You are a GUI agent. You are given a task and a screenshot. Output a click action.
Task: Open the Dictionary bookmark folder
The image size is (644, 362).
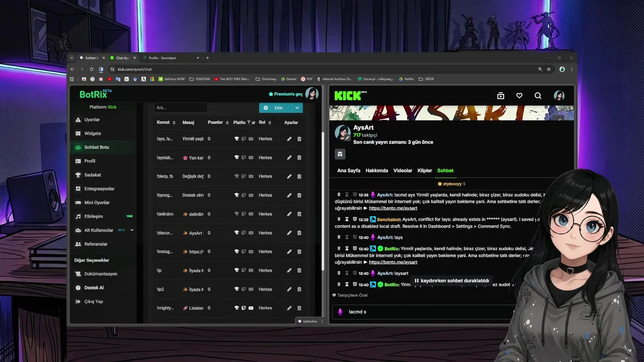(x=266, y=79)
